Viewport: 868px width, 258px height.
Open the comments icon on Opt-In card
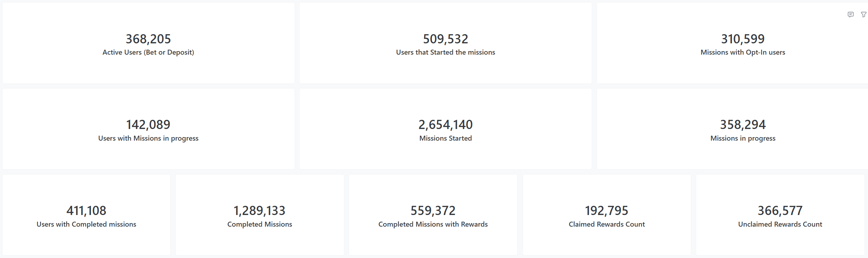[x=851, y=14]
